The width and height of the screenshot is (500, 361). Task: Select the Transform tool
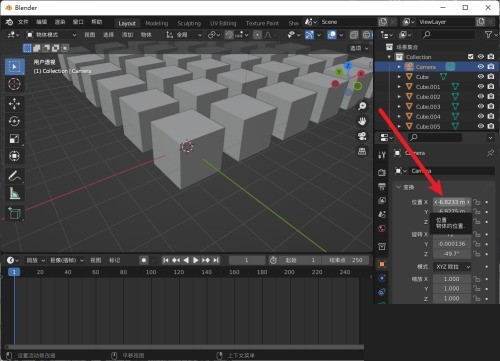pyautogui.click(x=14, y=156)
